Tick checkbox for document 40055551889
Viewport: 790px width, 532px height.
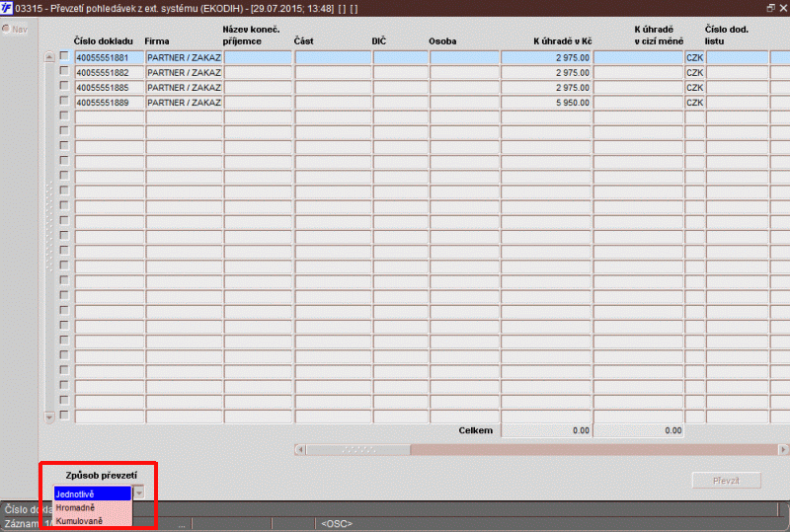(64, 101)
